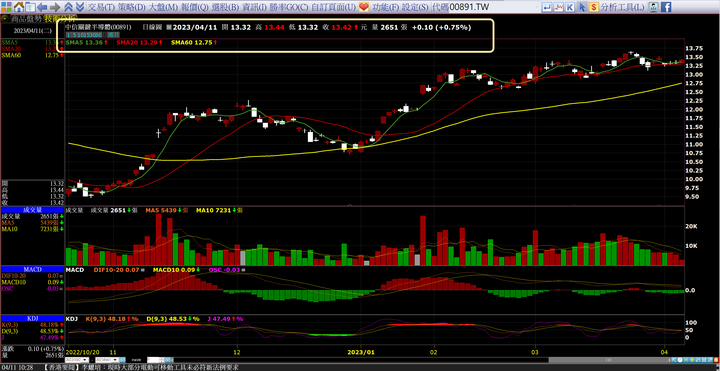Click the 香港要聞 news ticker headline
This screenshot has width=720, height=371.
141,367
